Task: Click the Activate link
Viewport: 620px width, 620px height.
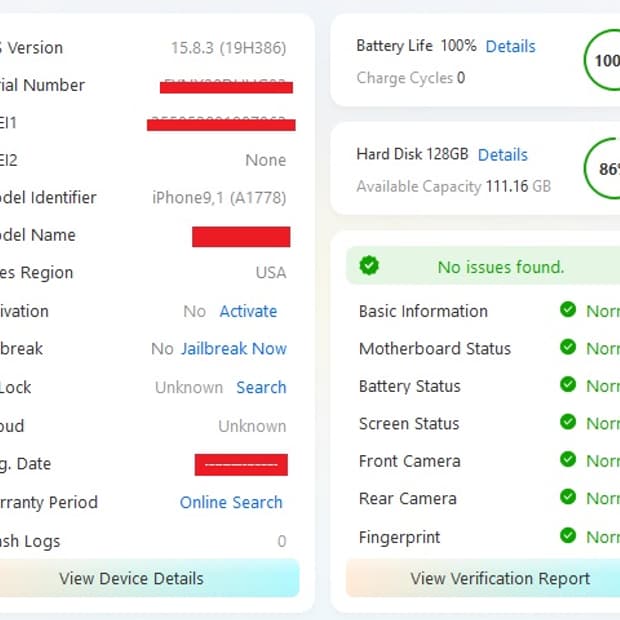Action: point(248,311)
